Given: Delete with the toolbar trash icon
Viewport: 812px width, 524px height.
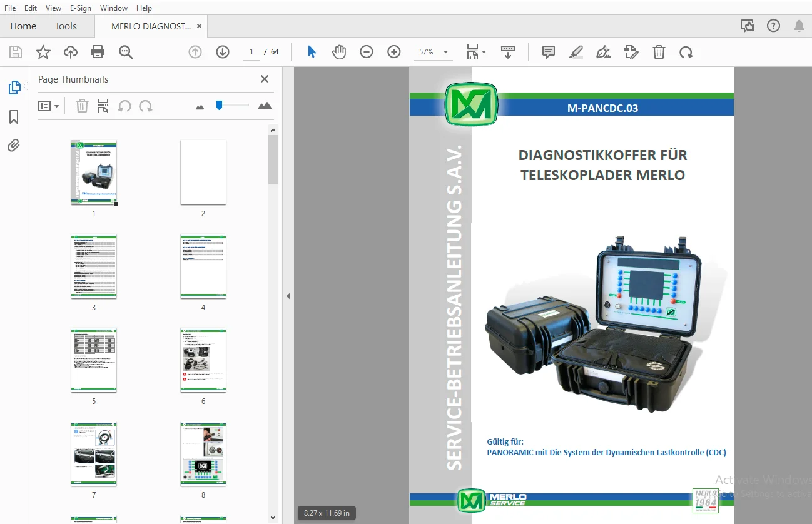Looking at the screenshot, I should click(659, 52).
